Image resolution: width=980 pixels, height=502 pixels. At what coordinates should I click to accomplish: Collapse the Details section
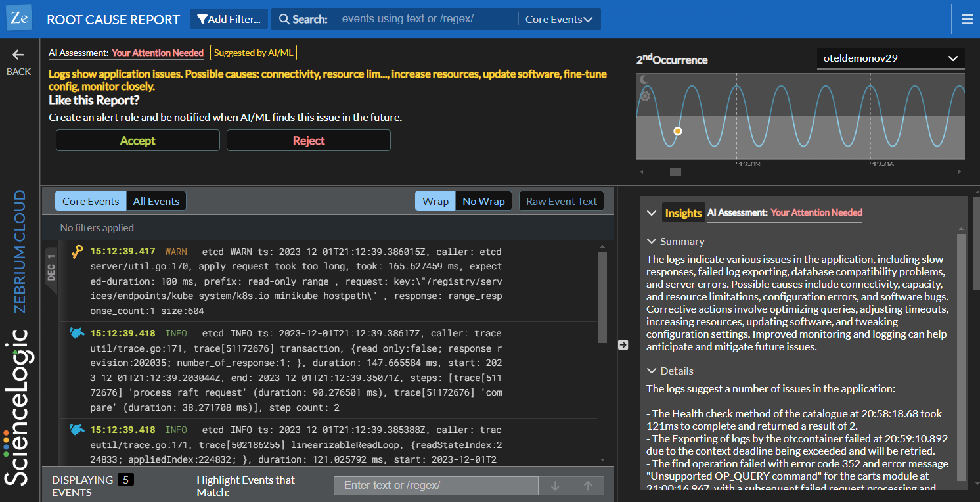650,371
